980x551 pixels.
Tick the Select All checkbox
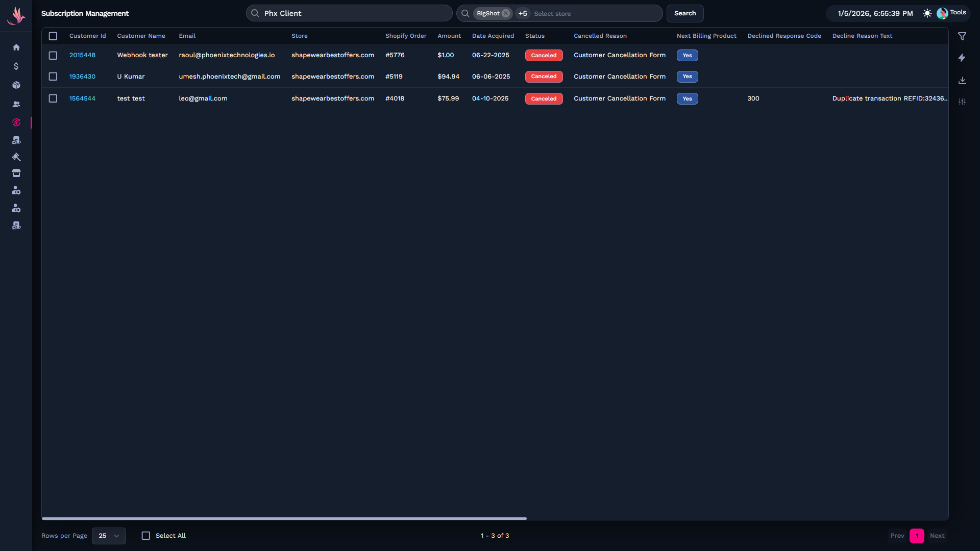point(146,536)
